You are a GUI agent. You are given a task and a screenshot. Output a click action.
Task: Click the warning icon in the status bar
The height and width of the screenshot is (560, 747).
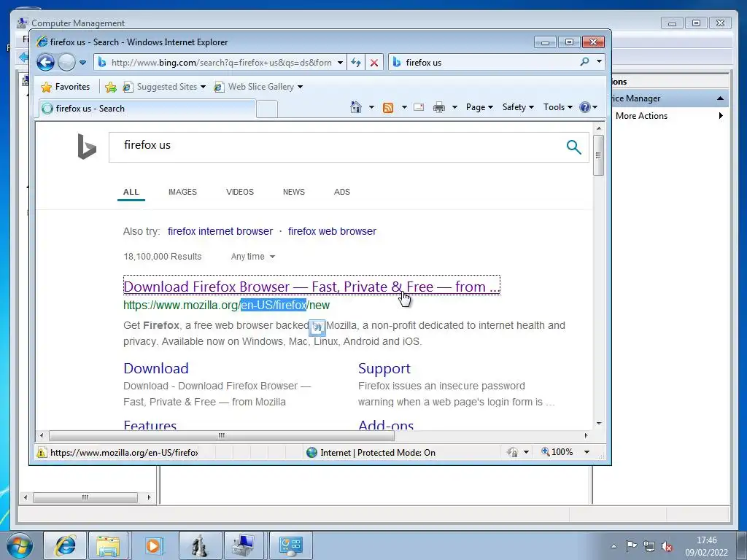point(42,452)
